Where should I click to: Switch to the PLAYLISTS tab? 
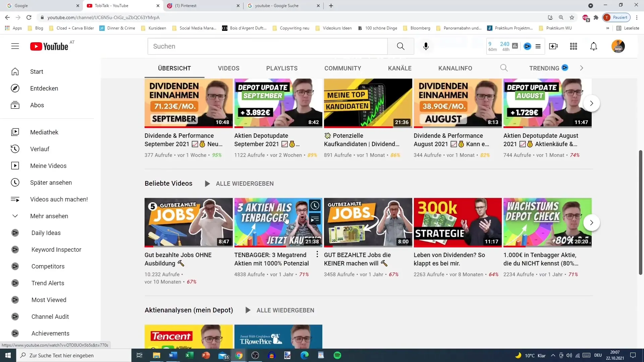pos(282,68)
